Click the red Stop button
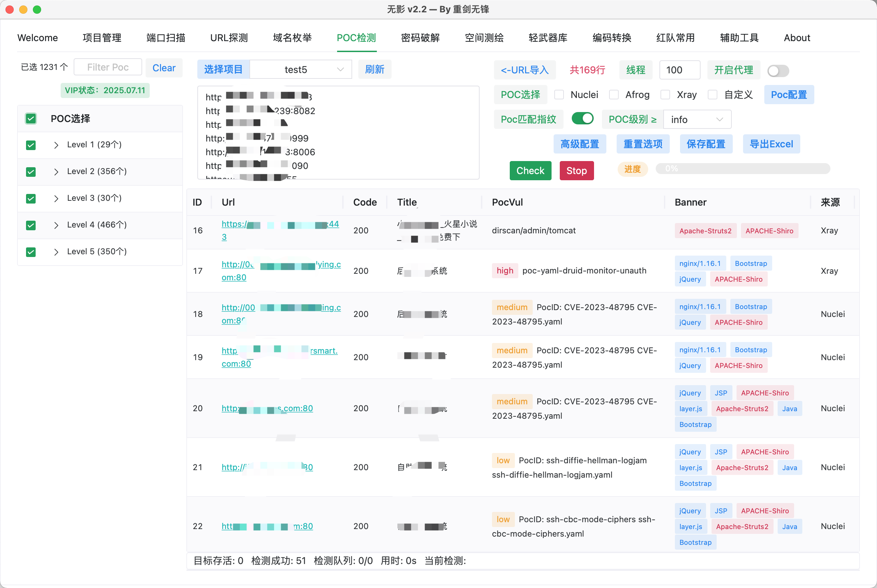Viewport: 877px width, 588px height. click(x=576, y=171)
